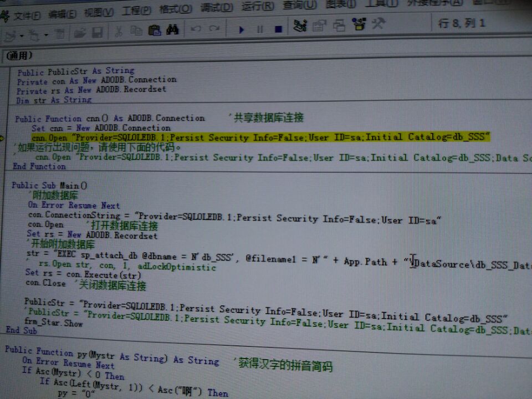532x399 pixels.
Task: Click the Add Form toolbar icon
Action: [34, 35]
